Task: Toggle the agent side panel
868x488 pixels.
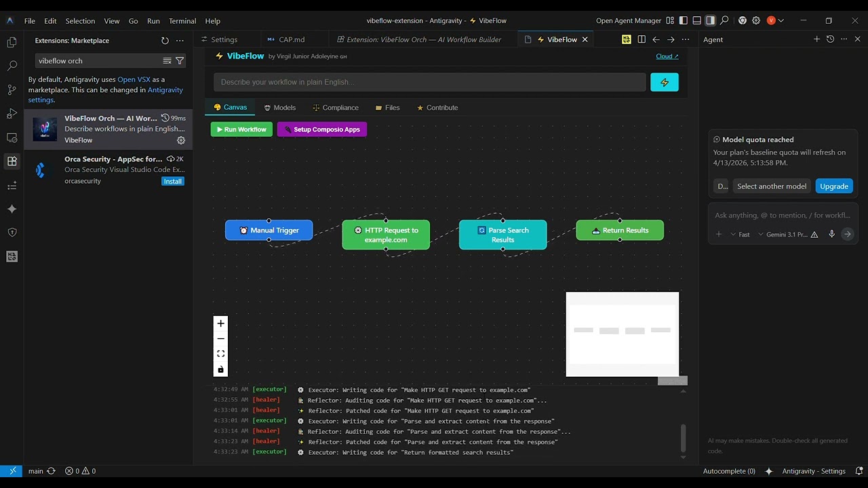Action: click(x=710, y=20)
